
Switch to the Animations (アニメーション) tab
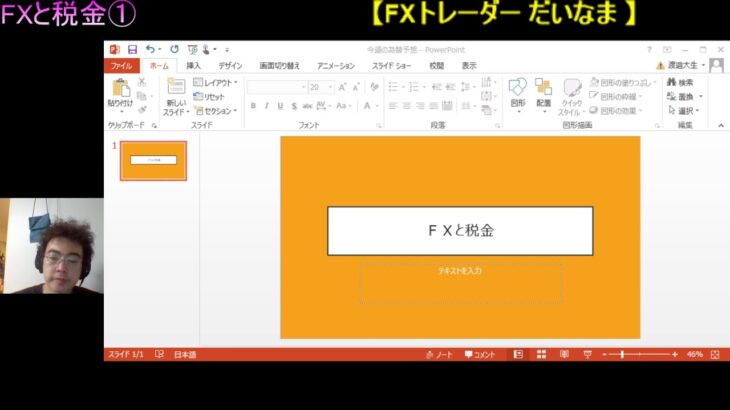click(336, 65)
